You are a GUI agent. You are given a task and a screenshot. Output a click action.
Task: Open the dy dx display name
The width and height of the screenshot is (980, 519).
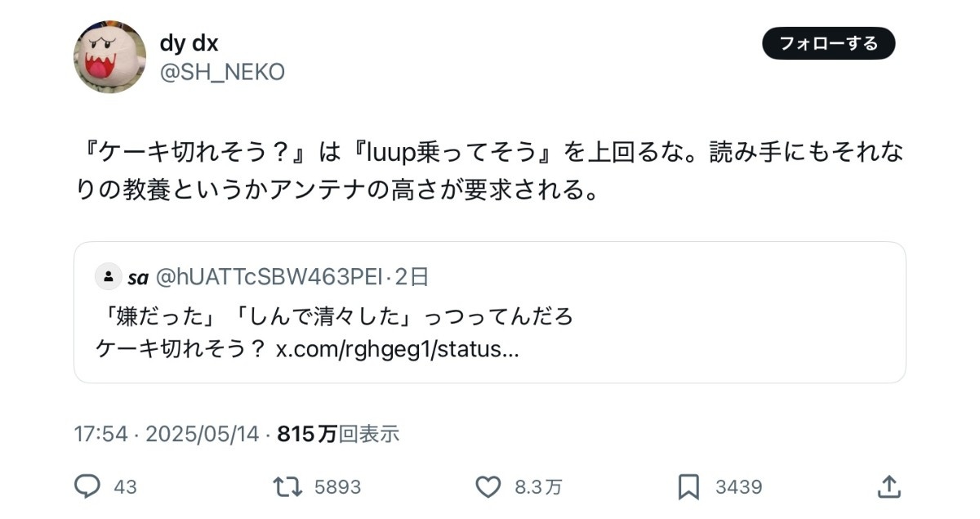(x=189, y=43)
